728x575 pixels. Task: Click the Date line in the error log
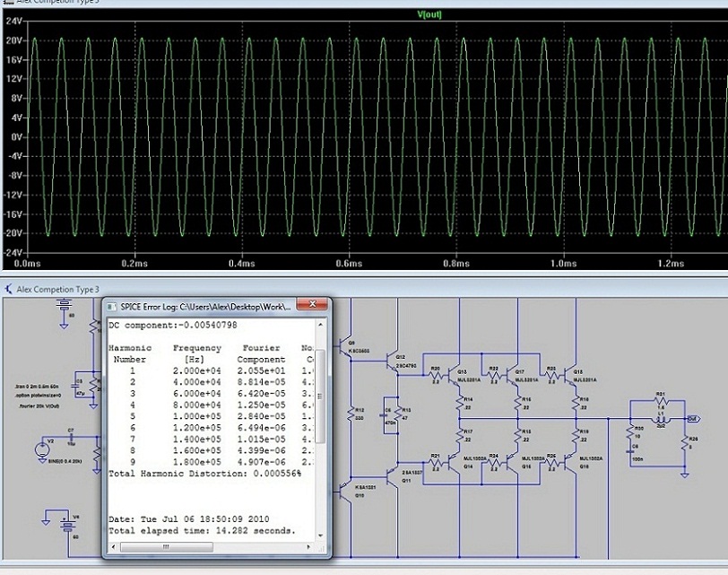coord(188,518)
